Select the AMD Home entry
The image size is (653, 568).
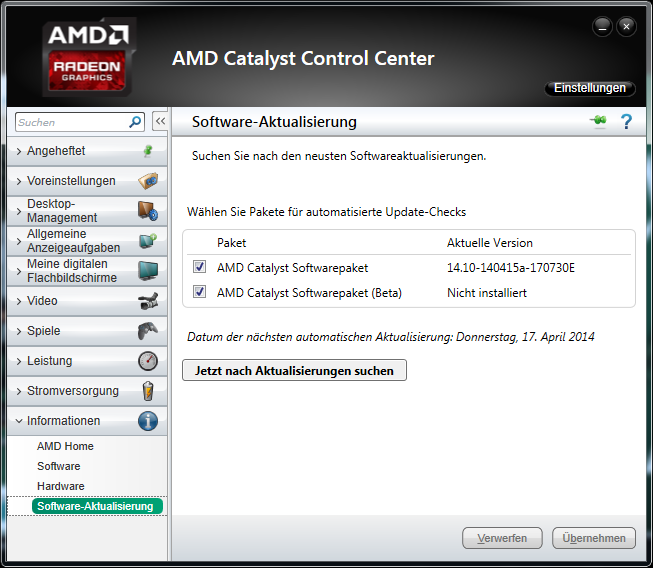pos(65,446)
